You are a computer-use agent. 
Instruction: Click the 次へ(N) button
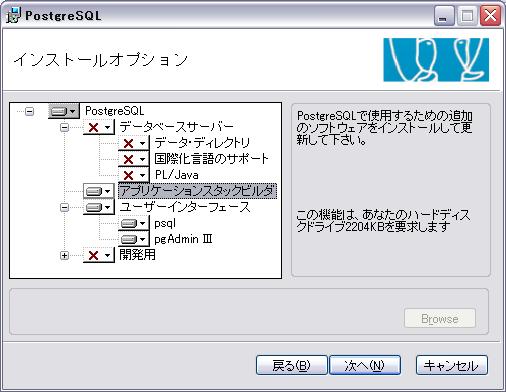click(365, 365)
